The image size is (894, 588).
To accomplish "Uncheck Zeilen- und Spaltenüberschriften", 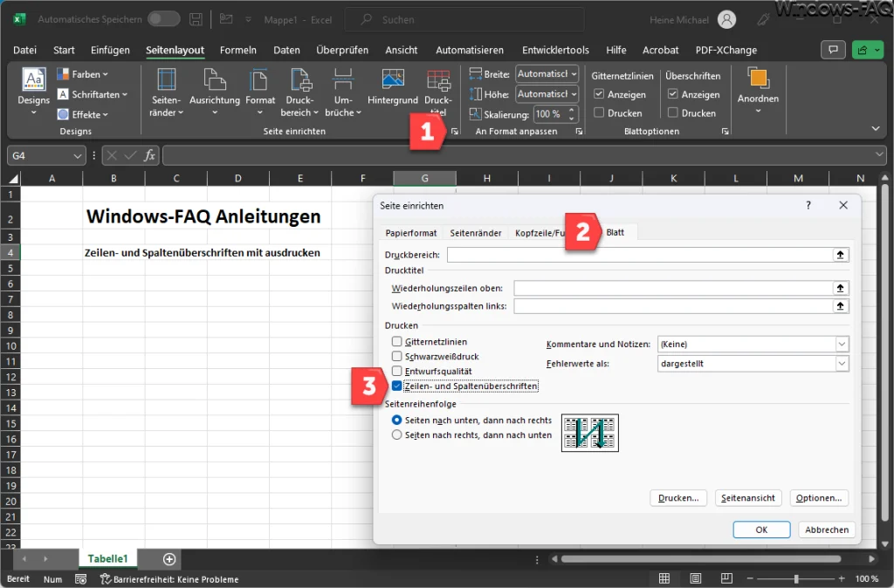I will pos(397,386).
